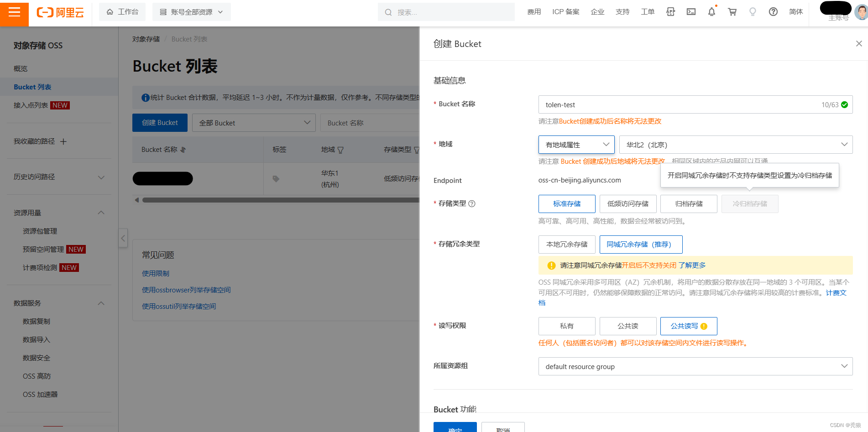Open the 使用限制 FAQ link
The image size is (868, 432).
point(156,274)
